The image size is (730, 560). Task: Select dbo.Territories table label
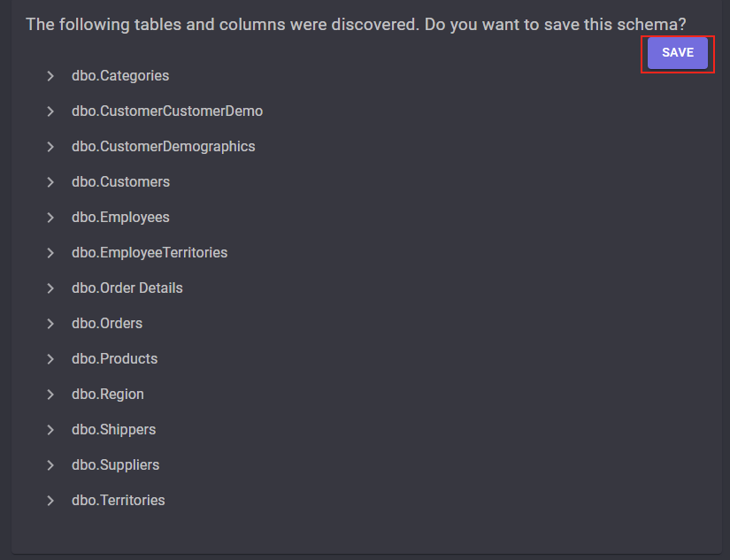tap(119, 501)
